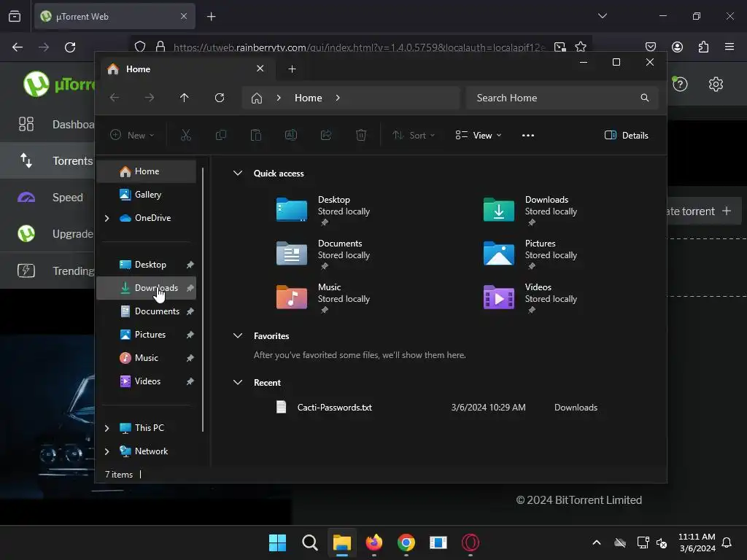Add a new File Explorer tab

pyautogui.click(x=292, y=69)
